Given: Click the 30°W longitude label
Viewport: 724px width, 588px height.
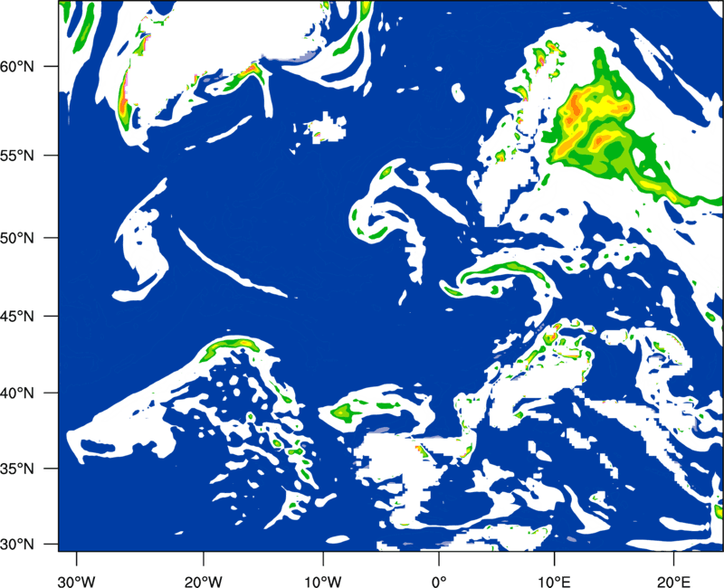Looking at the screenshot, I should (x=77, y=582).
